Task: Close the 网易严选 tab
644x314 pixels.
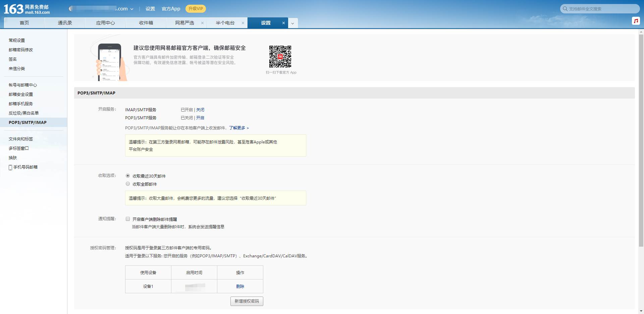Action: point(202,23)
